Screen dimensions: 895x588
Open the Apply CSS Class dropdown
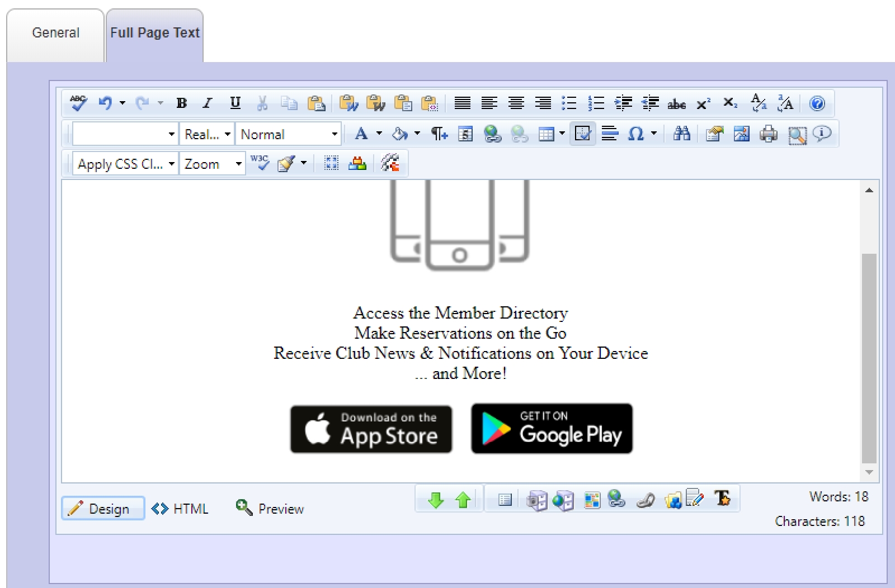coord(125,164)
